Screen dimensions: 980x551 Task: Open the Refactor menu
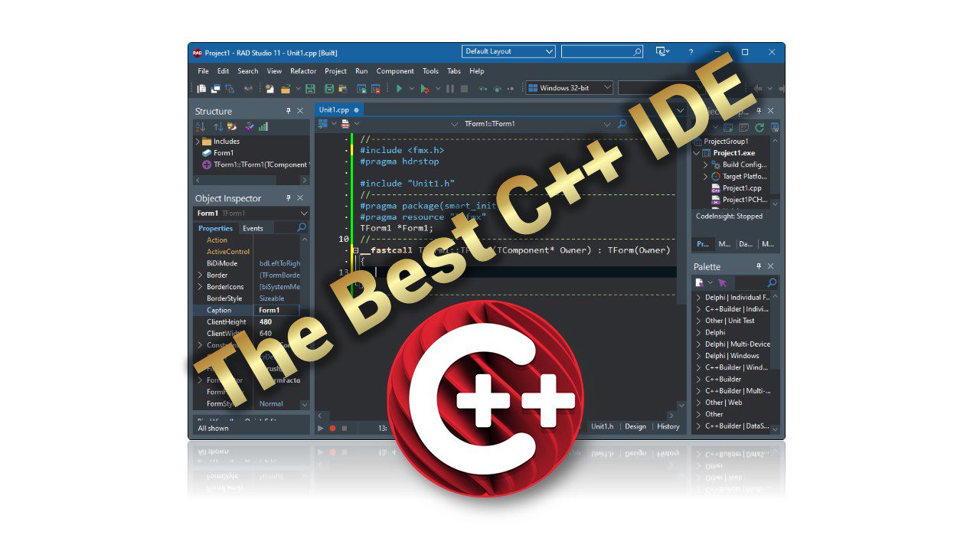(303, 71)
